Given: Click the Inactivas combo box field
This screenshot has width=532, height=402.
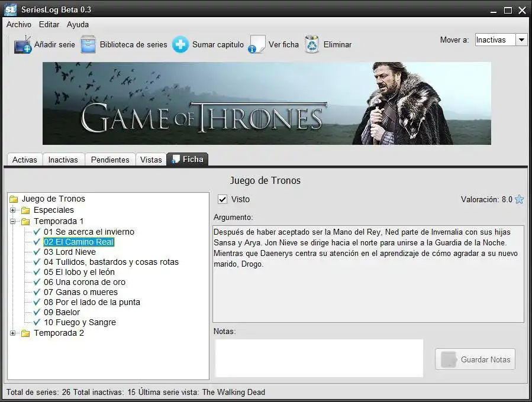Looking at the screenshot, I should tap(495, 40).
